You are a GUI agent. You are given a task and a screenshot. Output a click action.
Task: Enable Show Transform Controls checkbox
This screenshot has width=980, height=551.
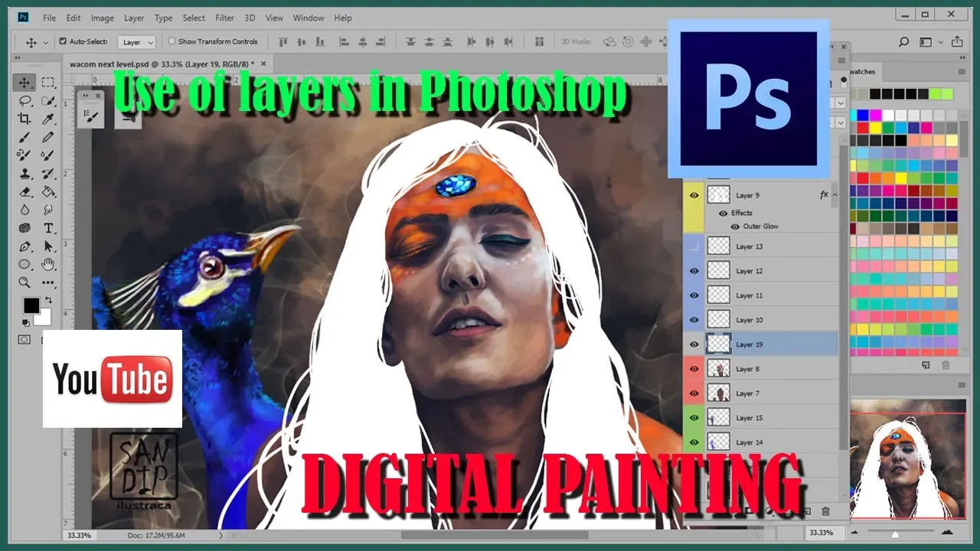pos(171,41)
